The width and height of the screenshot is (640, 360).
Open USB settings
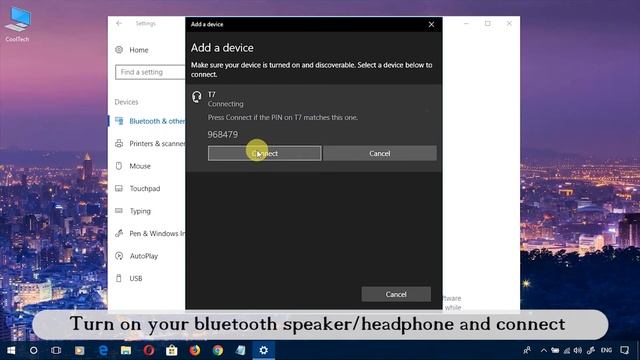136,278
